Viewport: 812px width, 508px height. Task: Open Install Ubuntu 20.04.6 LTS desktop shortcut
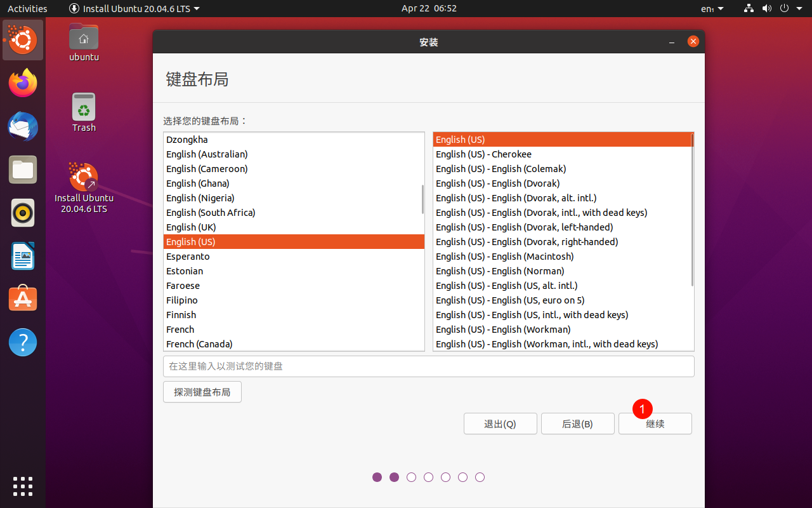click(84, 187)
